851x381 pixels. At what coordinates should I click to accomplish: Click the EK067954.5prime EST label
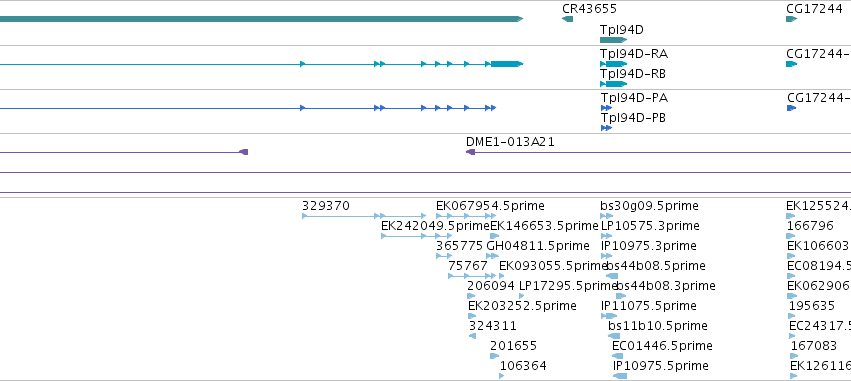(490, 206)
